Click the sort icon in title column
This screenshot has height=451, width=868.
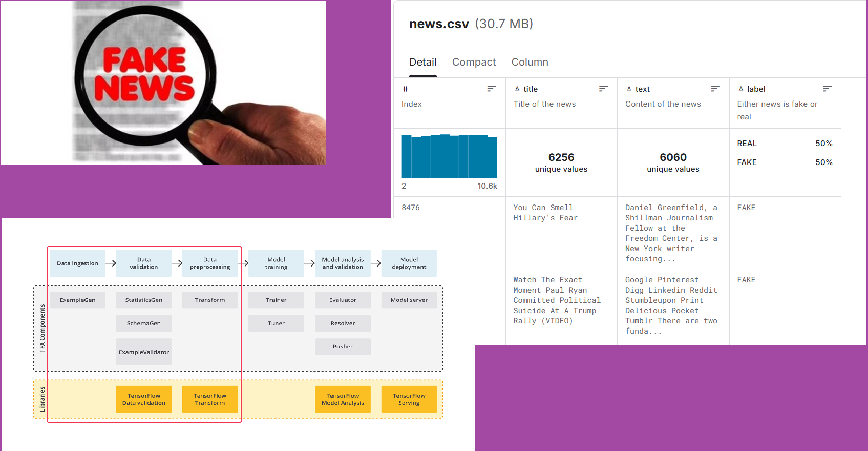point(603,89)
